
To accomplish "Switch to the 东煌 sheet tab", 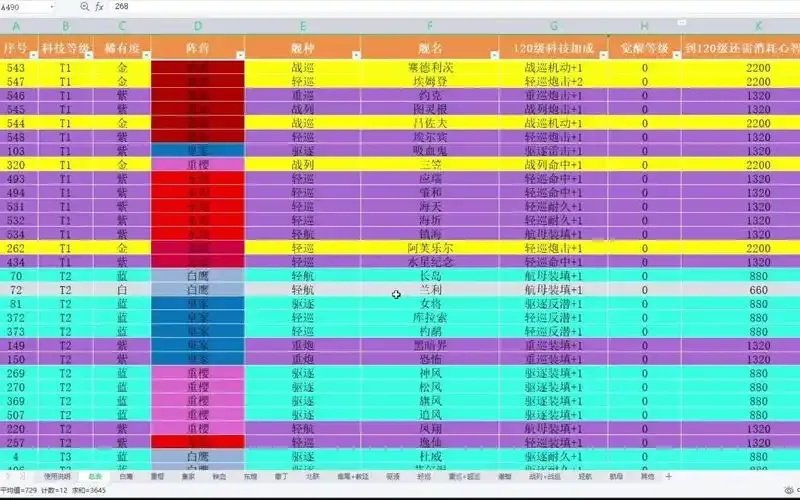I will click(250, 476).
